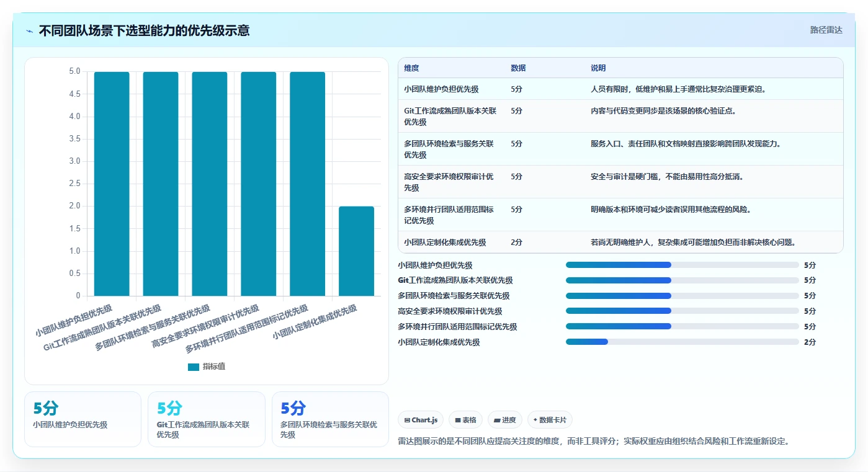Viewport: 868px width, 472px height.
Task: Click the 2分 label after the progress bar
Action: [x=810, y=342]
